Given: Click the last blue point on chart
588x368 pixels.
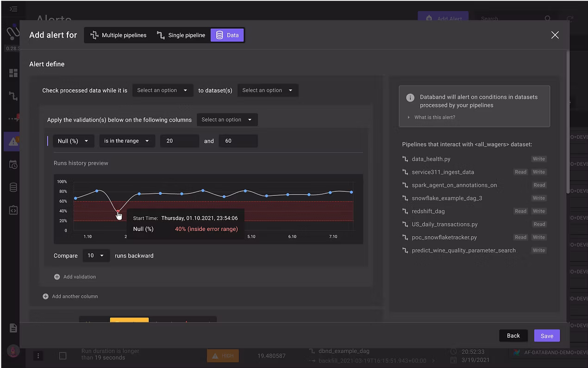Looking at the screenshot, I should [351, 192].
